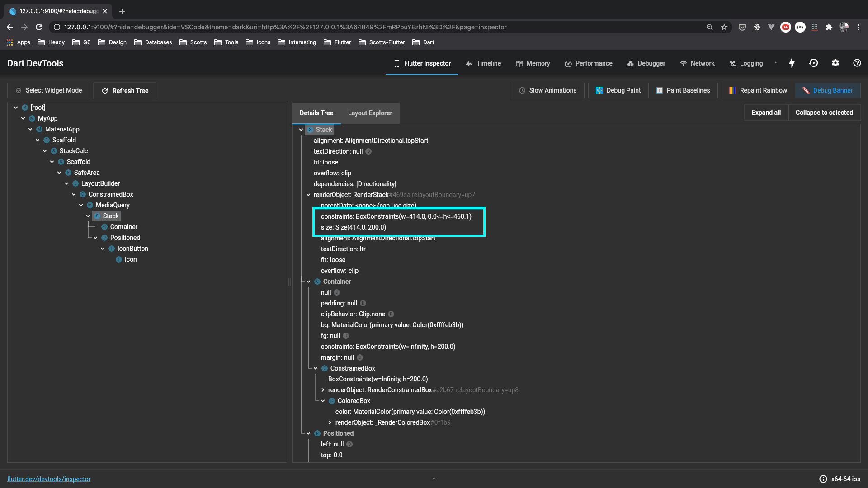The height and width of the screenshot is (488, 868).
Task: Click the hot restart circular arrow icon
Action: (813, 63)
